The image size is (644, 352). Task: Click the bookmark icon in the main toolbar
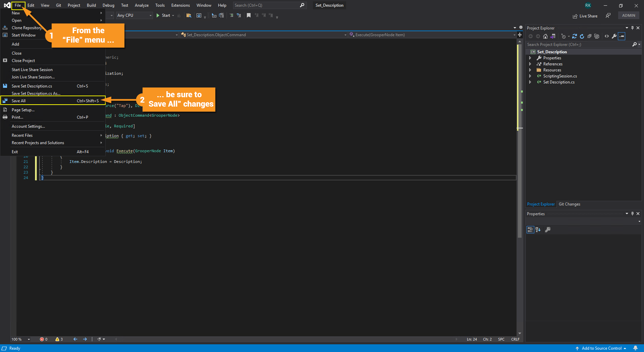tap(249, 15)
